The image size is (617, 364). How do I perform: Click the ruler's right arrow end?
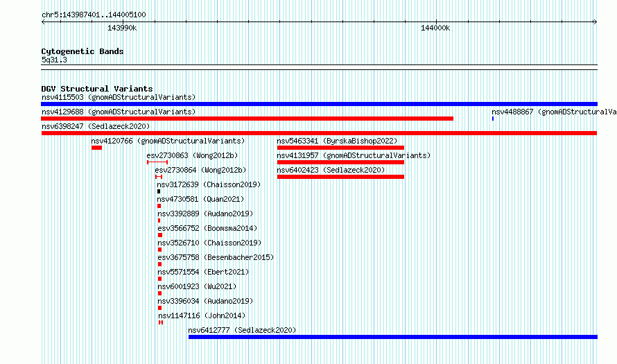pos(596,22)
